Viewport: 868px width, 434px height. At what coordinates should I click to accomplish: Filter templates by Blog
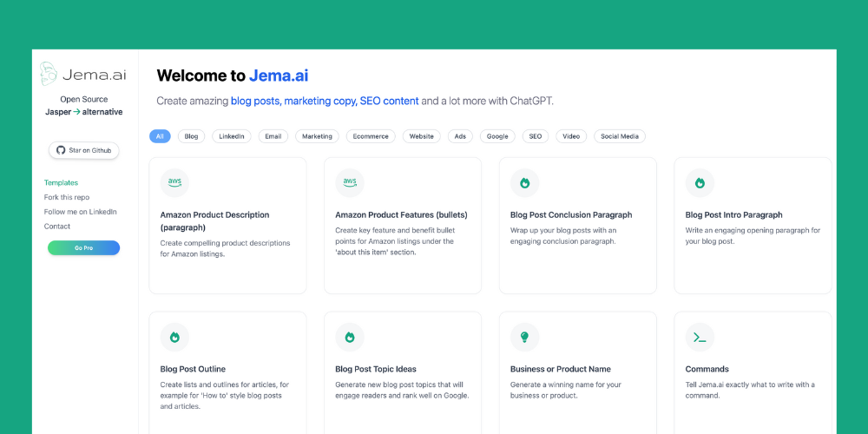tap(191, 136)
